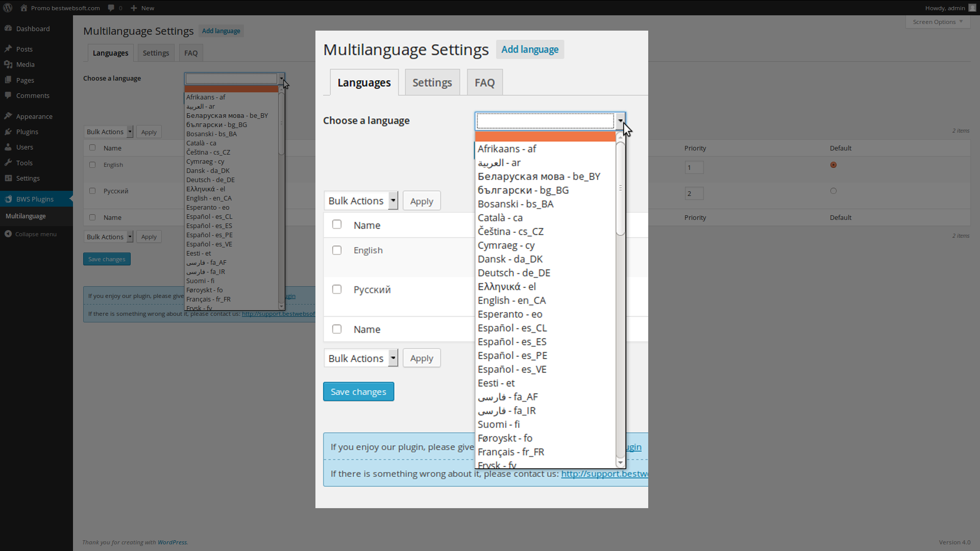Click the WordPress logo icon
This screenshot has height=551, width=980.
tap(8, 8)
